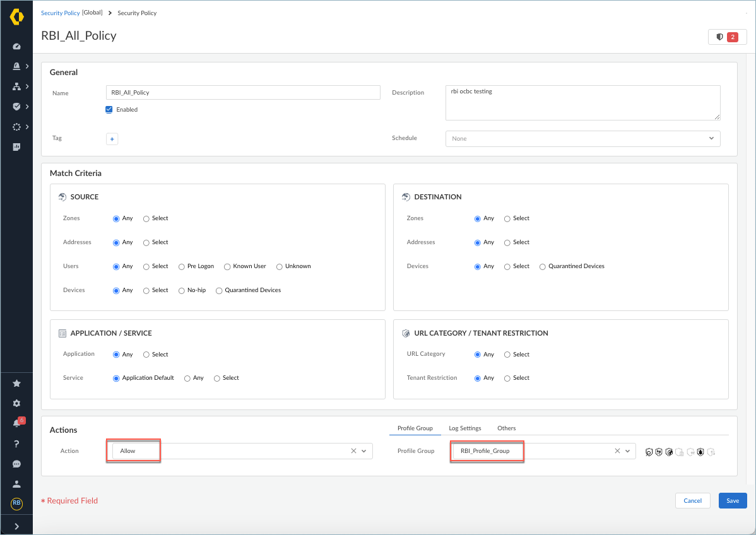Expand the Action dropdown showing Allow
Screen dimensions: 756x535
pyautogui.click(x=364, y=451)
